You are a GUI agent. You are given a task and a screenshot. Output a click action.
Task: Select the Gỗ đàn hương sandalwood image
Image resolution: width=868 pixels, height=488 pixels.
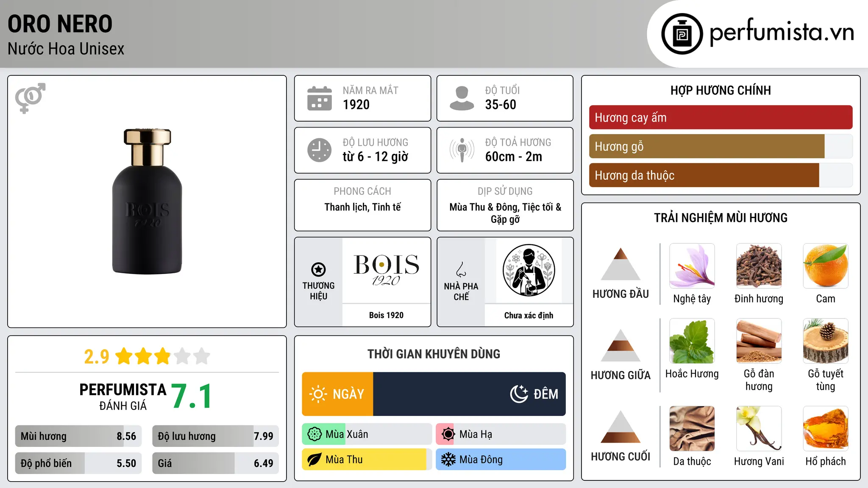[759, 341]
